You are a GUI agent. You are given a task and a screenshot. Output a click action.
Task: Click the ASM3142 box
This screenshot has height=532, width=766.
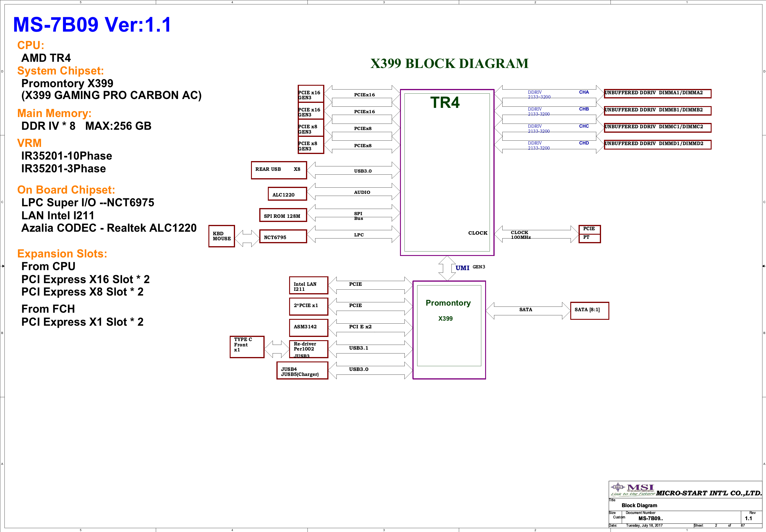tap(308, 328)
